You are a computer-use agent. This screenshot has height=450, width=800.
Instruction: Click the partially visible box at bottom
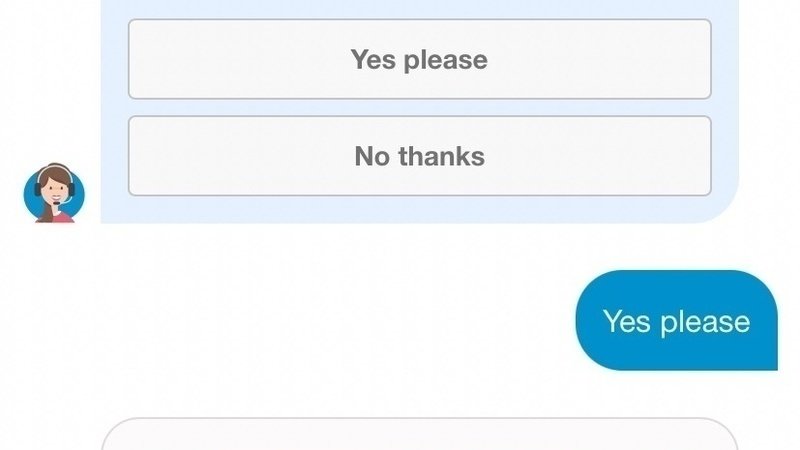click(419, 436)
